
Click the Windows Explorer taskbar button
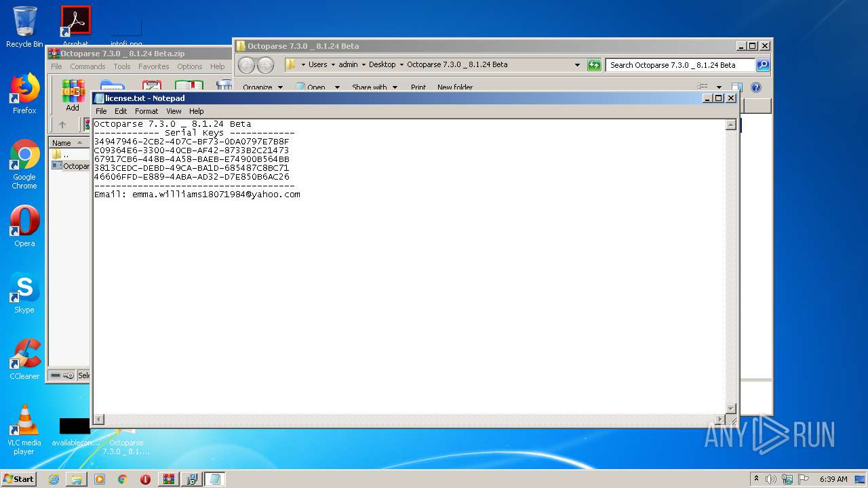(77, 479)
